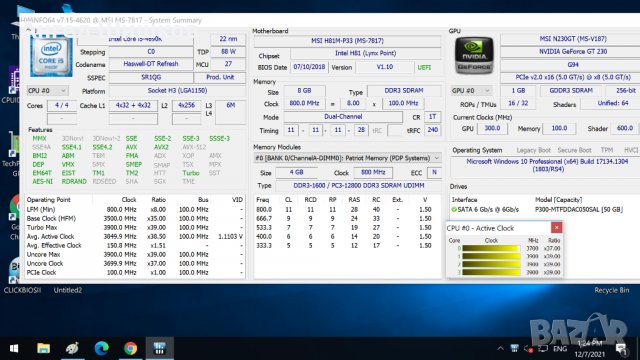Open the Paint app in the taskbar
The image size is (640, 360).
[73, 348]
